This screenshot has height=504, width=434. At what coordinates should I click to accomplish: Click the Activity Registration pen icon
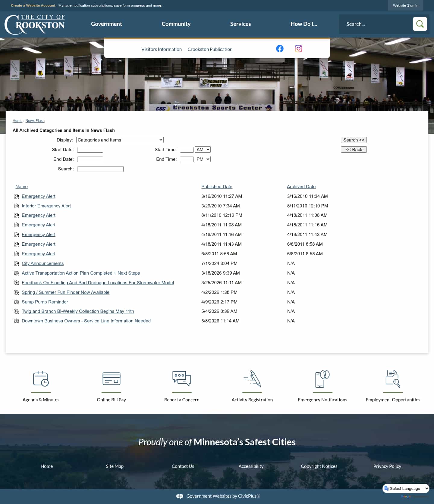pos(252,379)
